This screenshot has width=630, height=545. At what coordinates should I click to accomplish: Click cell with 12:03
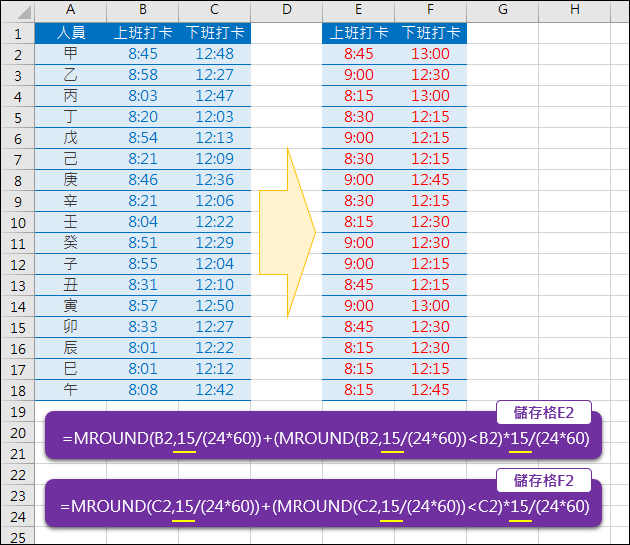[215, 117]
